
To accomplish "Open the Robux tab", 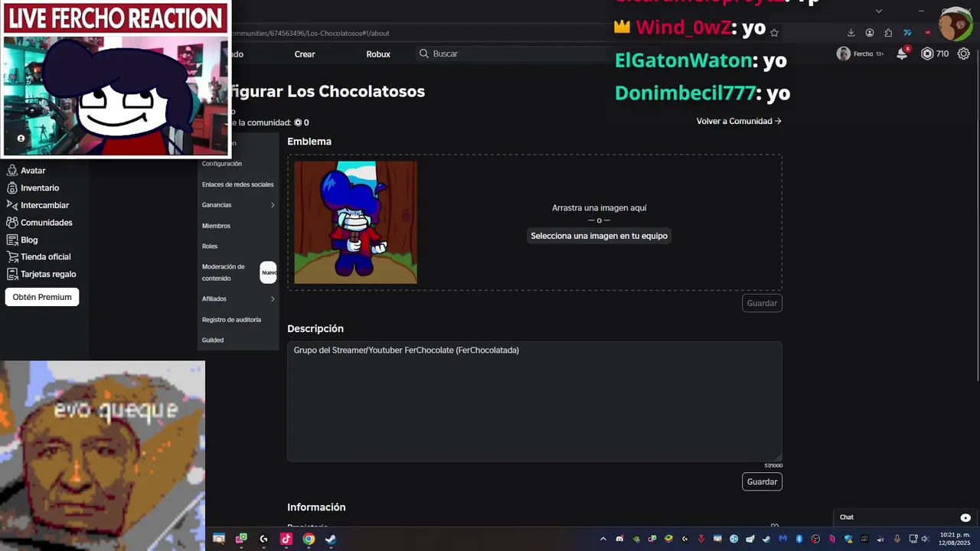I will tap(378, 54).
